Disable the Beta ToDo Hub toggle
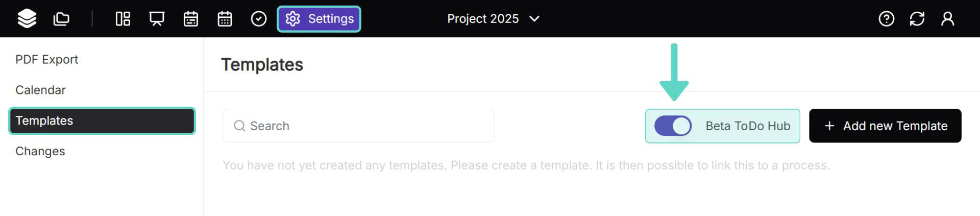This screenshot has width=980, height=216. pos(673,126)
